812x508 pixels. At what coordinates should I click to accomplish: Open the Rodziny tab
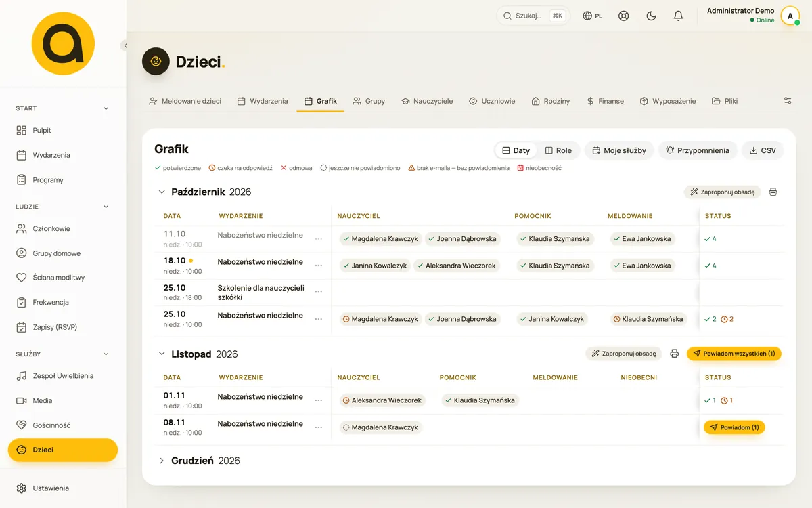[550, 101]
